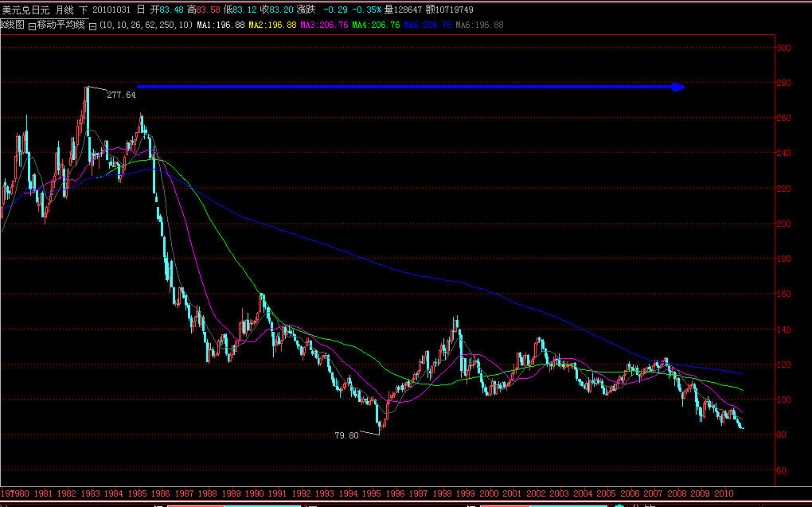Click the 2000 year marker
The height and width of the screenshot is (507, 812).
[x=489, y=494]
